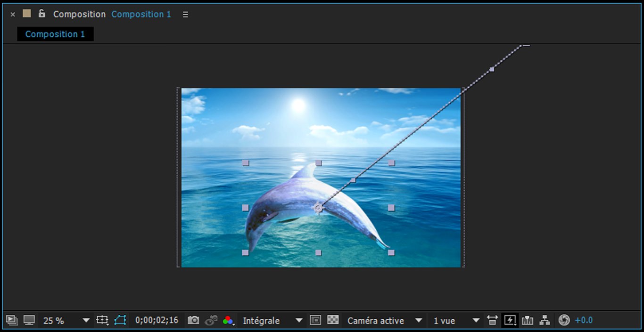Toggle mask and shape path visibility
644x332 pixels.
(x=120, y=321)
